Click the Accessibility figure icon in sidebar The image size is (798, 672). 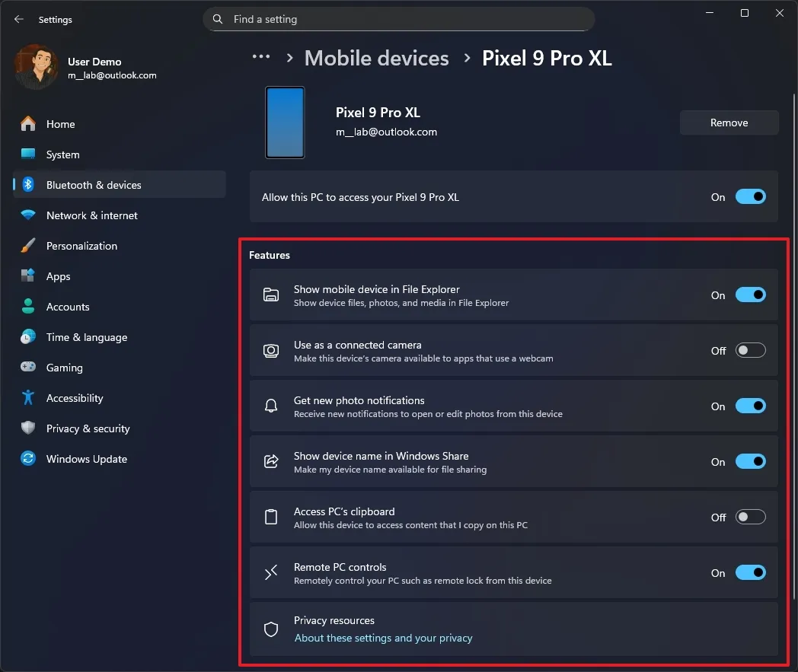tap(28, 398)
